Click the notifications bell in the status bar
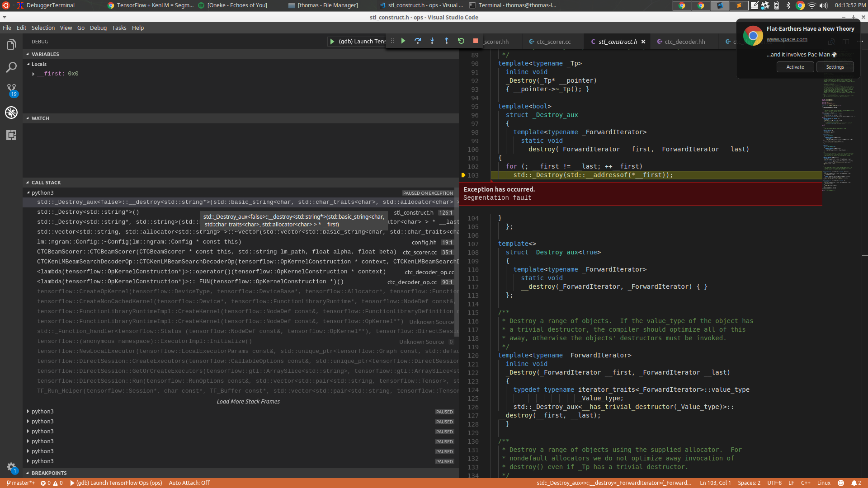The height and width of the screenshot is (488, 868). [x=856, y=483]
